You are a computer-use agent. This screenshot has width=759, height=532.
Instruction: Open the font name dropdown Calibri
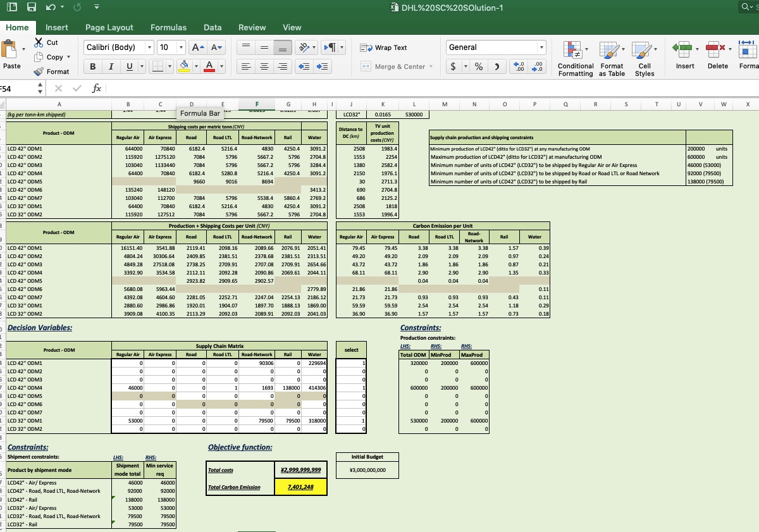coord(149,48)
